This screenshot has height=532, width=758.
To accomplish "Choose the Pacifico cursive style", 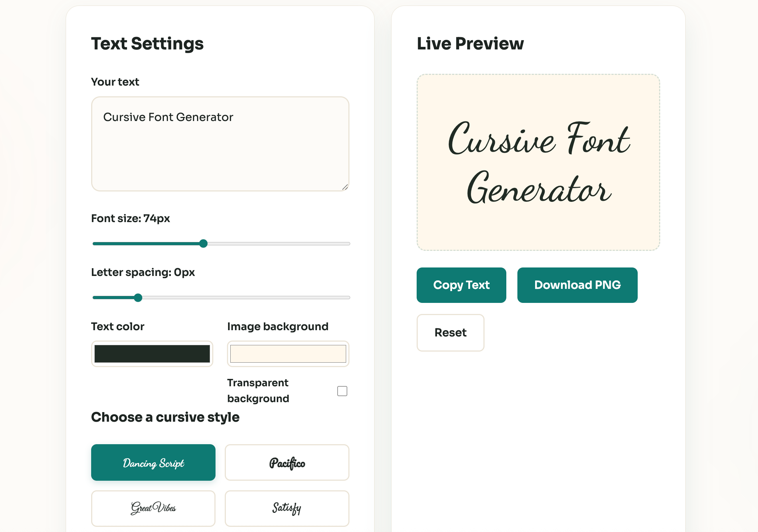I will (x=287, y=462).
